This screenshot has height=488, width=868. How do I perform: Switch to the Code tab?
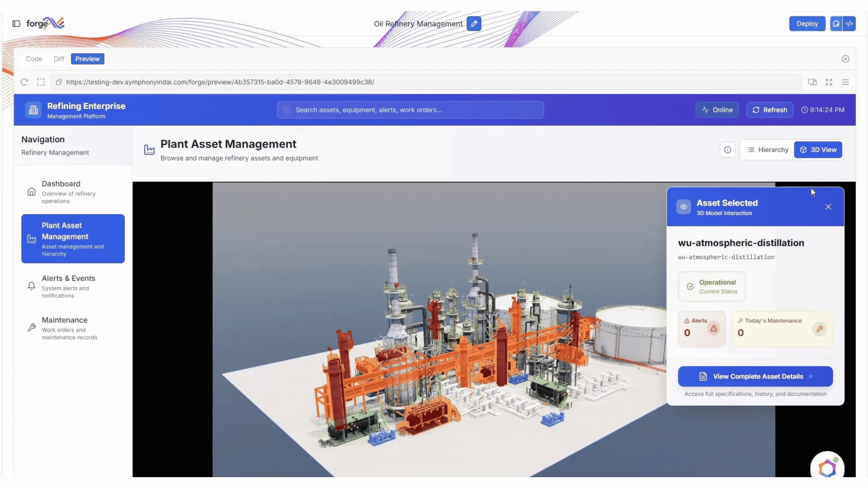(x=34, y=59)
